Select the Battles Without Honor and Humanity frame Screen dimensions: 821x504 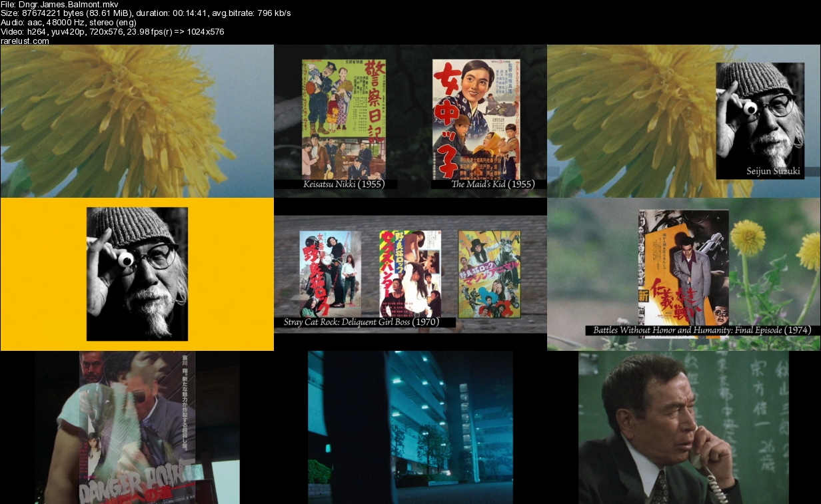684,274
